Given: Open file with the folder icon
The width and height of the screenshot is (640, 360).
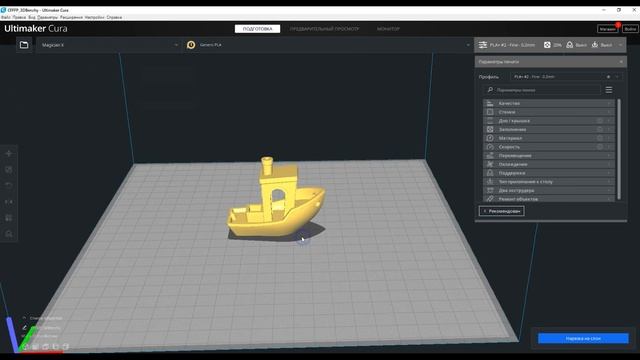Looking at the screenshot, I should click(x=24, y=45).
